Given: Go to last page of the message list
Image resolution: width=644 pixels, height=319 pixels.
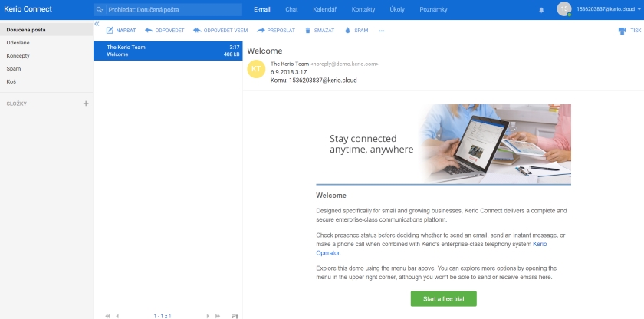Looking at the screenshot, I should (x=218, y=316).
